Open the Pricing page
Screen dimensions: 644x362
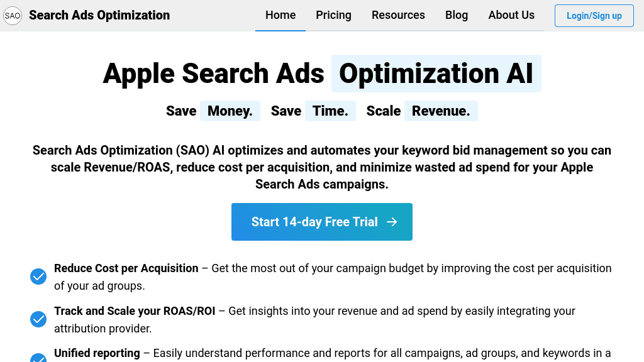click(333, 15)
